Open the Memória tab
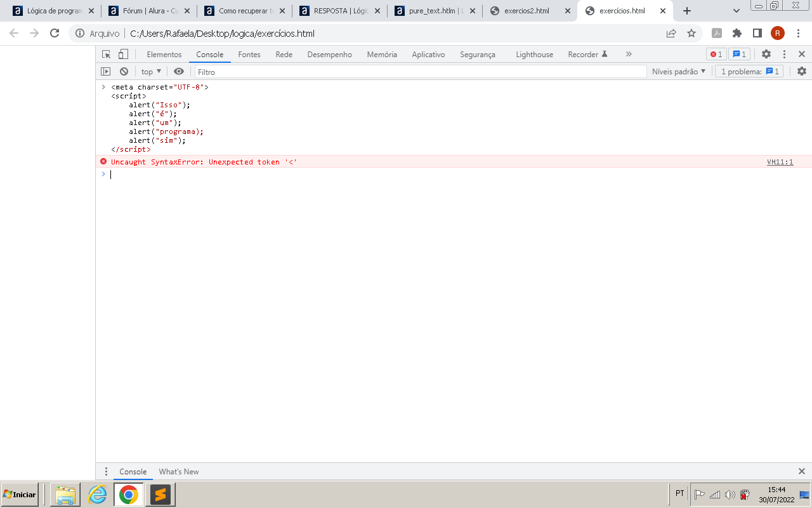This screenshot has width=812, height=508. [382, 55]
